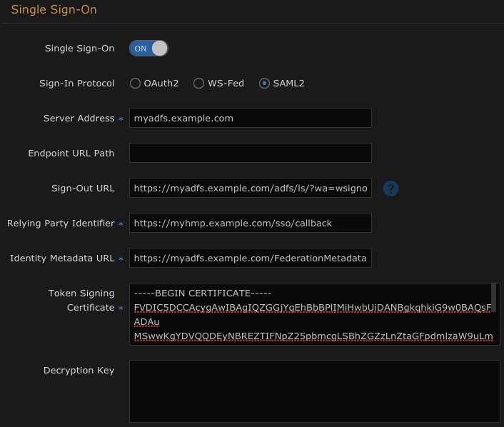Click the Relying Party Identifier label
The width and height of the screenshot is (504, 427).
click(61, 223)
